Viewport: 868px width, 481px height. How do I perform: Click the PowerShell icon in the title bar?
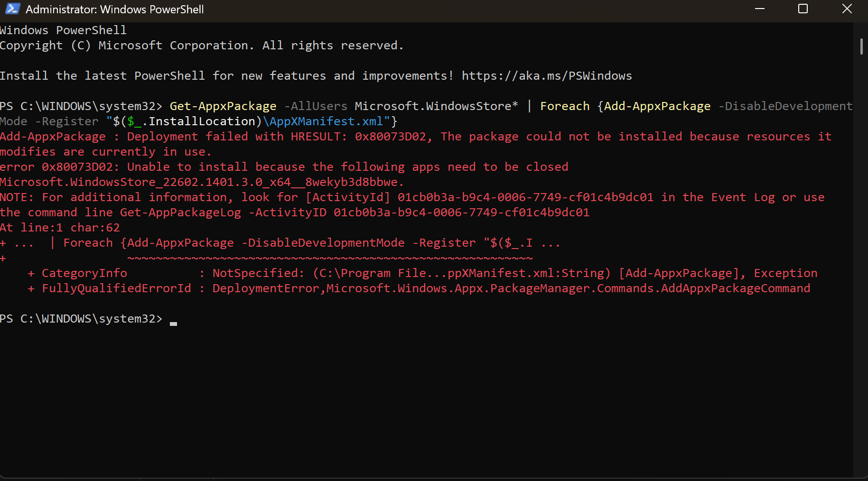[12, 9]
